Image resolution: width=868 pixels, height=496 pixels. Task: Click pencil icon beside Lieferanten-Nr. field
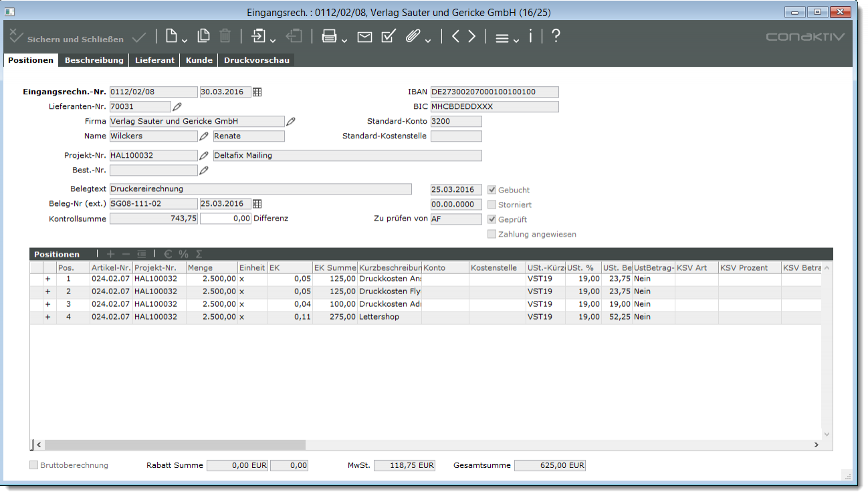click(177, 107)
